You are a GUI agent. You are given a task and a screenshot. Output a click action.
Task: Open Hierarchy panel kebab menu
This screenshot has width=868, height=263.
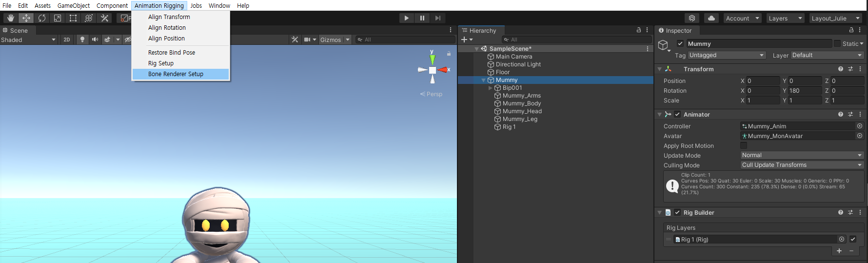tap(647, 30)
